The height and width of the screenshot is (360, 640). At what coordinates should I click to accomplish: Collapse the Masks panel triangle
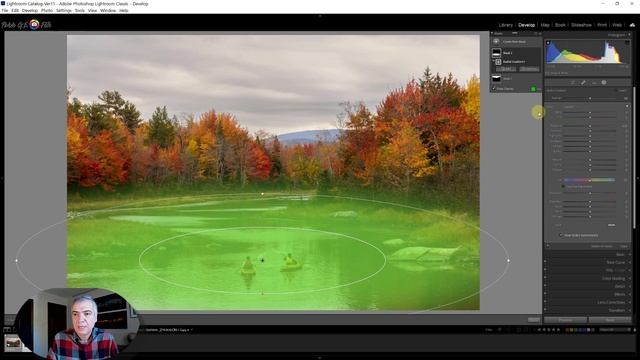click(x=492, y=33)
